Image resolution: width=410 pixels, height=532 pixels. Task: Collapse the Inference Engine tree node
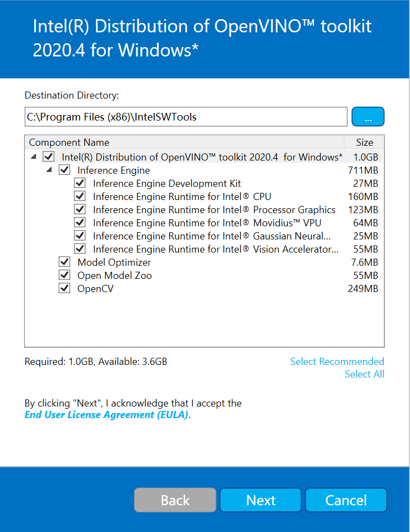50,170
